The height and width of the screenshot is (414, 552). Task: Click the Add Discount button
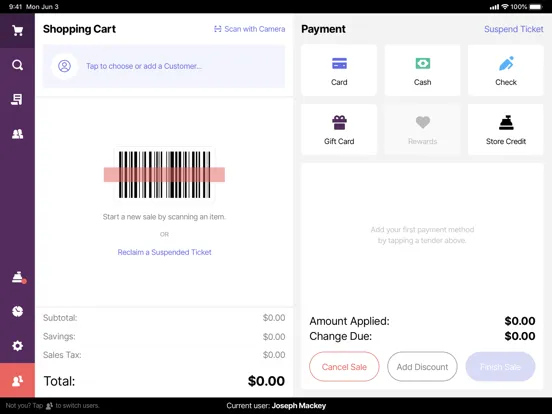tap(422, 366)
